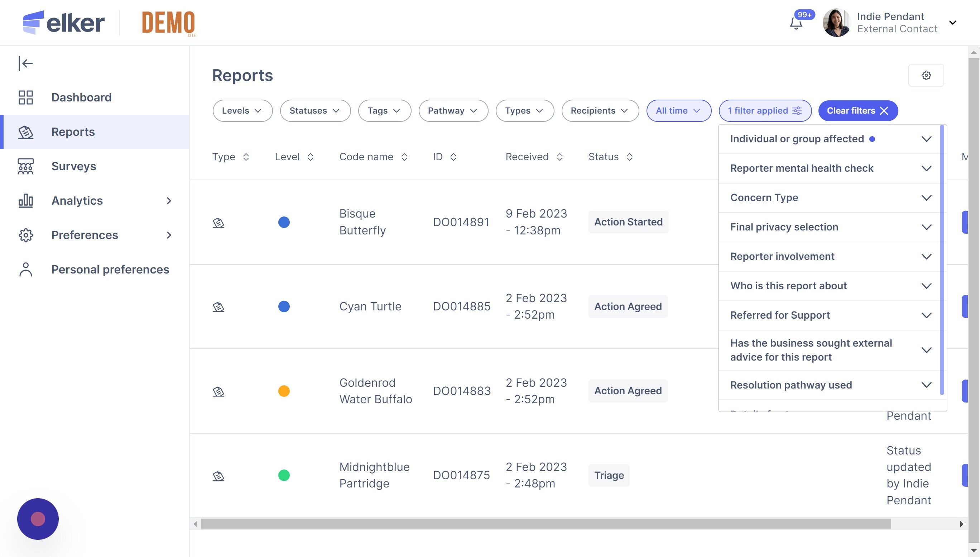The width and height of the screenshot is (980, 557).
Task: Click report type icon for Bisque Butterfly
Action: pos(218,223)
